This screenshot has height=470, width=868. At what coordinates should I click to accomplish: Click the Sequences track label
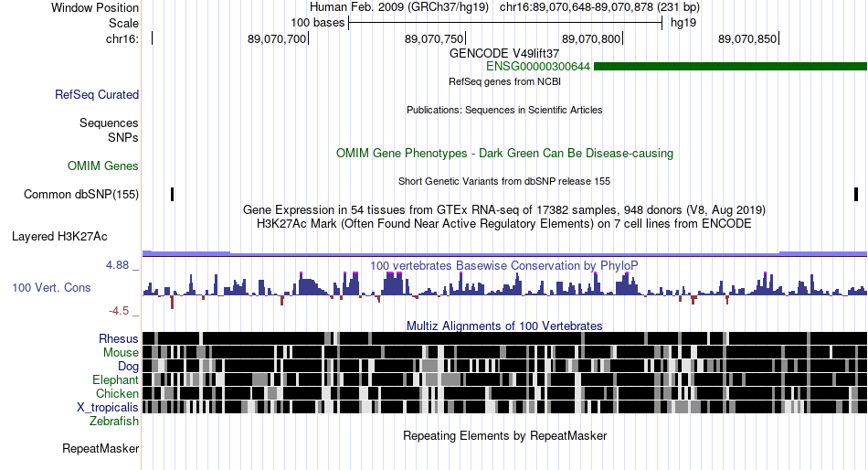[109, 123]
